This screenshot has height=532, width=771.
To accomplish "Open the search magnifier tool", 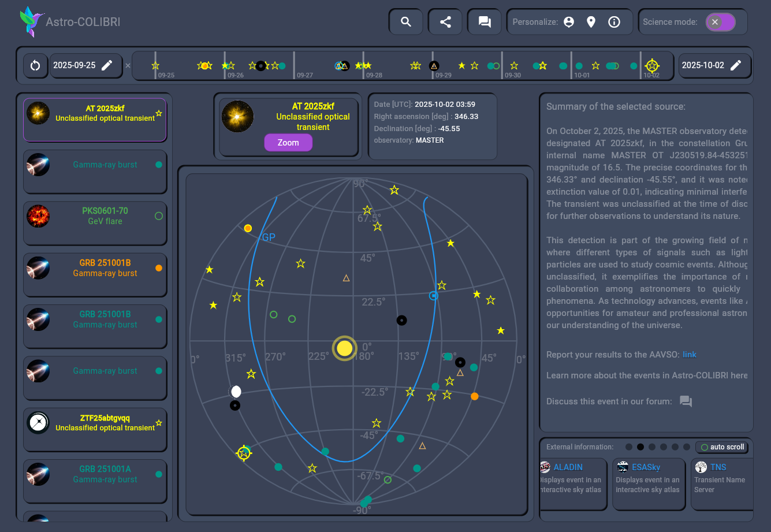I will 406,22.
